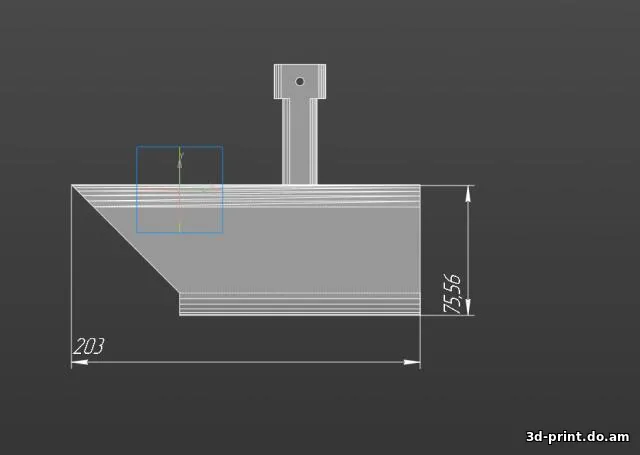
Task: Click the 203 dimension value text
Action: pos(89,346)
